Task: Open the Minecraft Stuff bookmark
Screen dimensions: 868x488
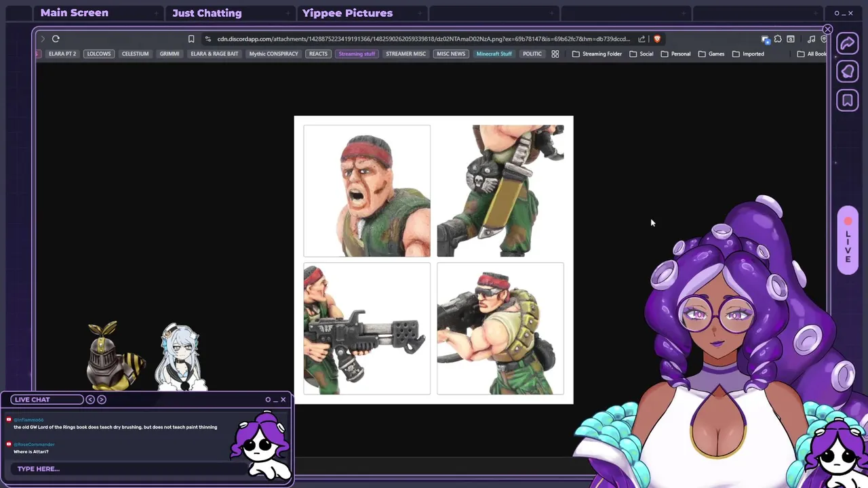Action: [x=494, y=54]
